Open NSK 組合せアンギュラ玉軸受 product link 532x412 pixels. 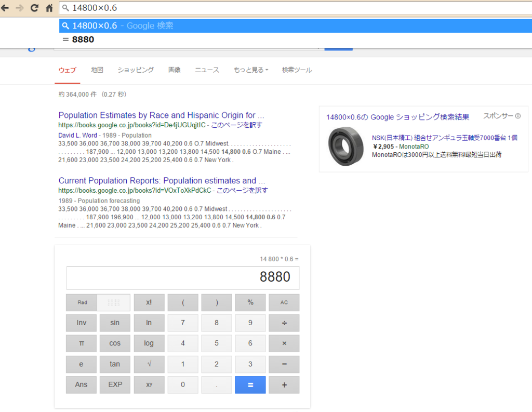tap(445, 138)
